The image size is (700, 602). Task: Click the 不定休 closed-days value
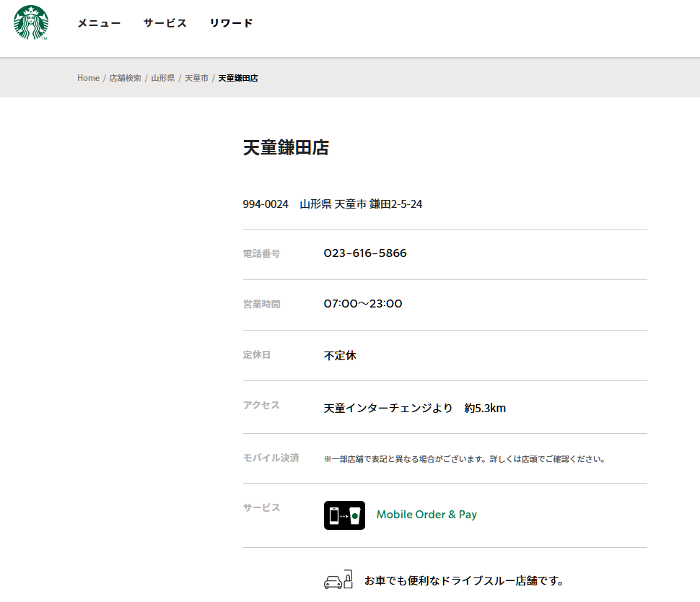[340, 356]
